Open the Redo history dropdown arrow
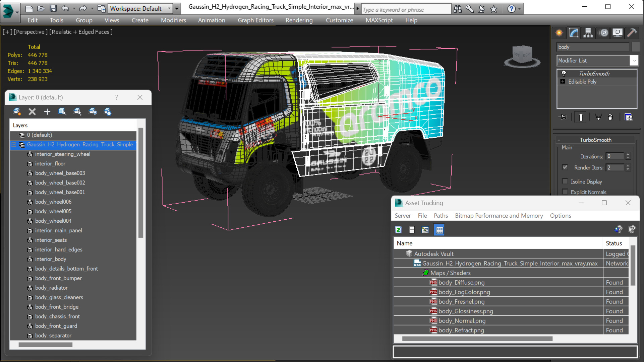The image size is (644, 362). (92, 9)
